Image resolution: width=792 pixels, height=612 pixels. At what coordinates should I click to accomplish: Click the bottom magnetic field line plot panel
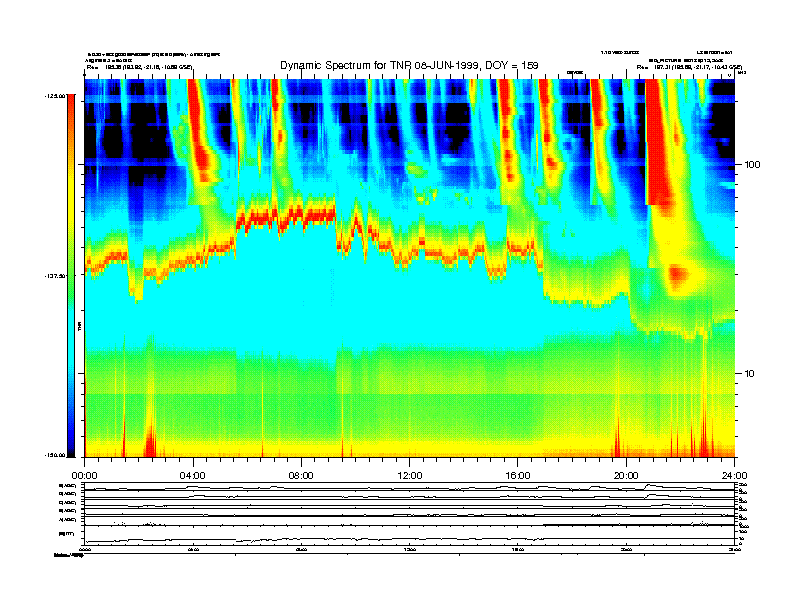click(410, 534)
